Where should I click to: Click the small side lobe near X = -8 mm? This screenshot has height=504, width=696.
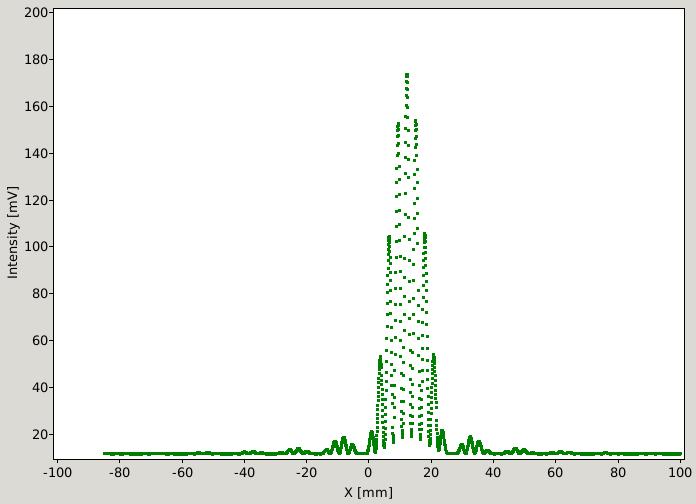point(344,439)
